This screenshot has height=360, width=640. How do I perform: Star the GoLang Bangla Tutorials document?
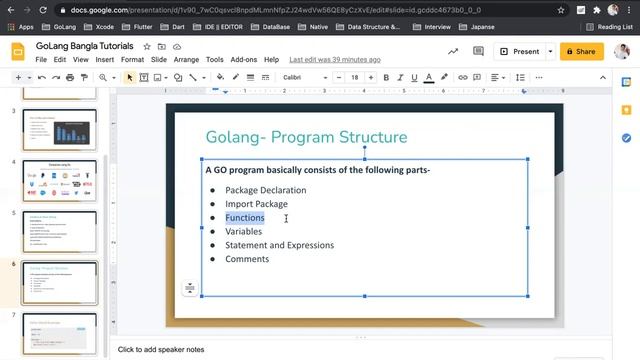point(147,47)
